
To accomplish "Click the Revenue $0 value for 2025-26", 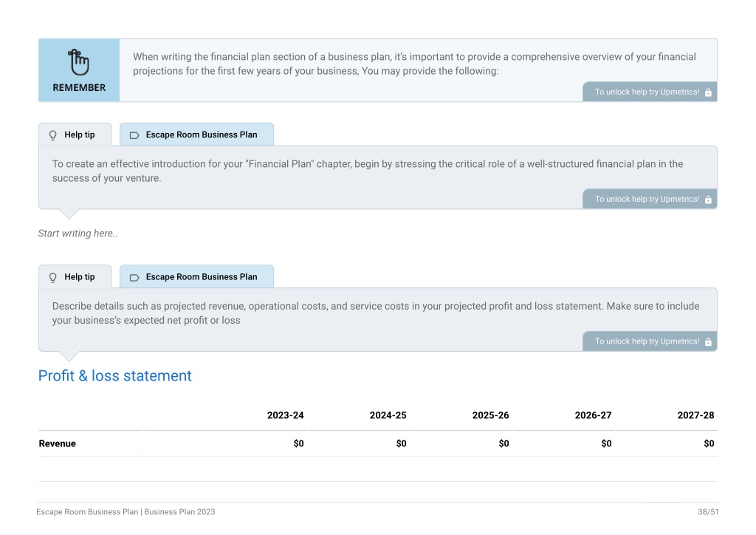I will (x=504, y=444).
